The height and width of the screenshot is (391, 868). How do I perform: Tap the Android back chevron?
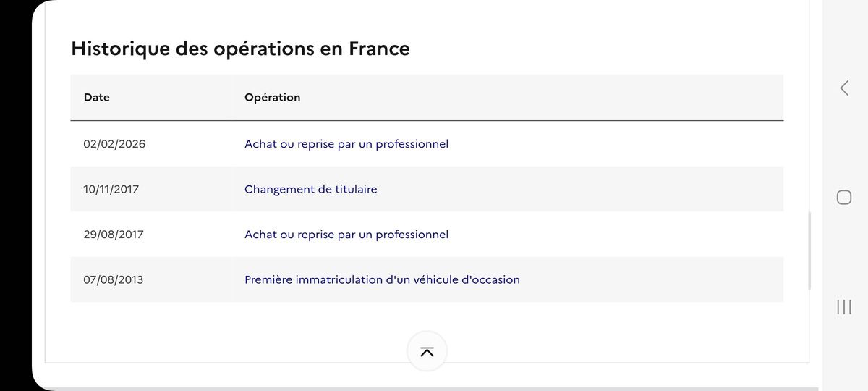[844, 88]
